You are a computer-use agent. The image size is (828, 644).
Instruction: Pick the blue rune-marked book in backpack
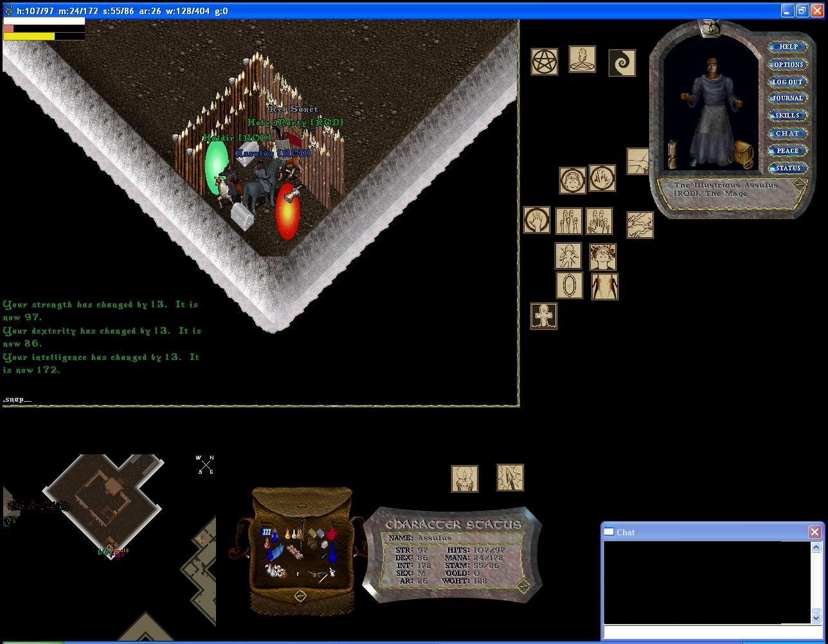pos(265,532)
